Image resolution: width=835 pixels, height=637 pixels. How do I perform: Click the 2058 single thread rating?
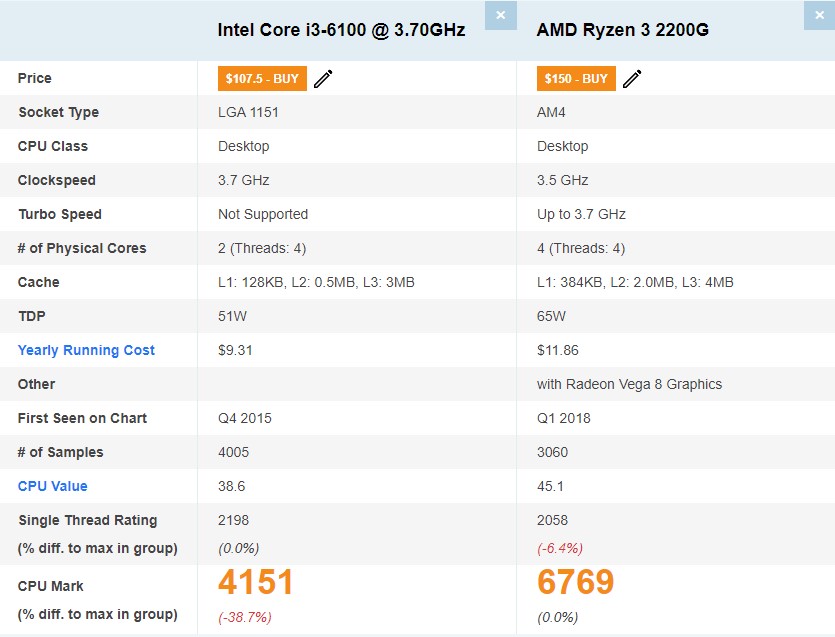click(552, 520)
